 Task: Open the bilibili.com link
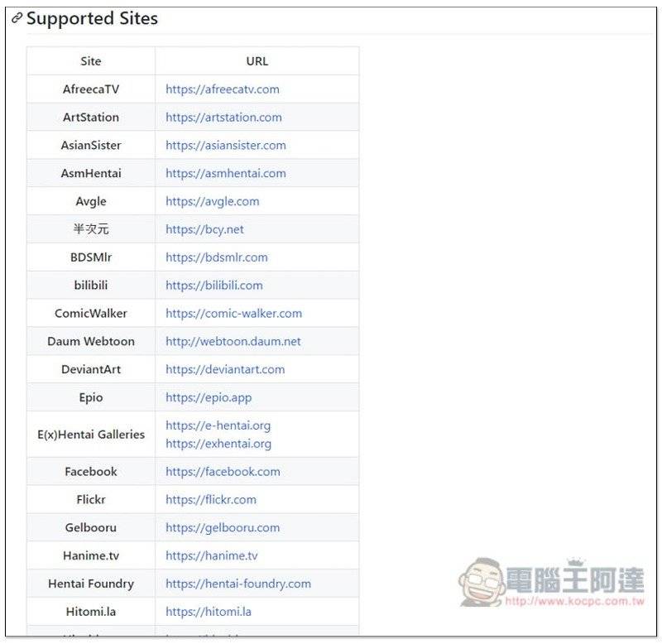tap(214, 285)
